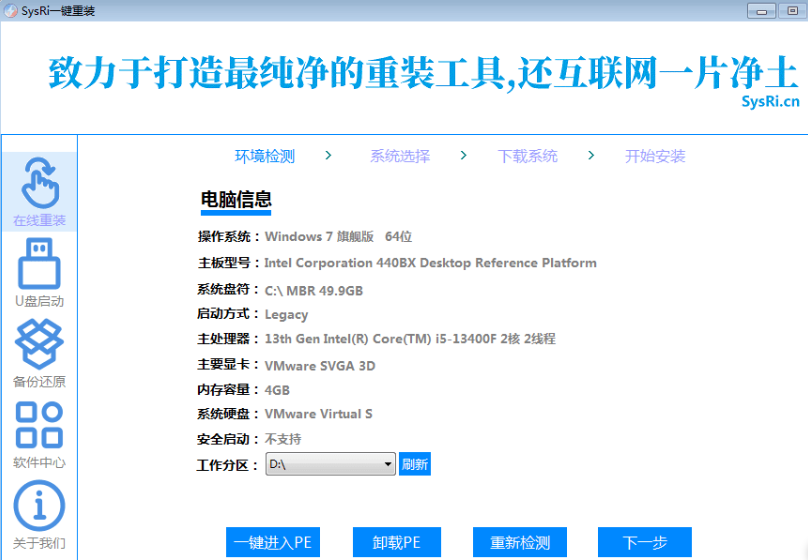
Task: Open the 备份还原 backup restore icon
Action: point(39,351)
